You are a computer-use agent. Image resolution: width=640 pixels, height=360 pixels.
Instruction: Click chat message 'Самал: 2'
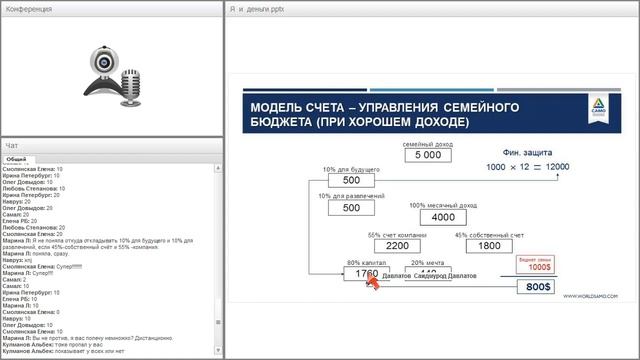click(x=14, y=280)
